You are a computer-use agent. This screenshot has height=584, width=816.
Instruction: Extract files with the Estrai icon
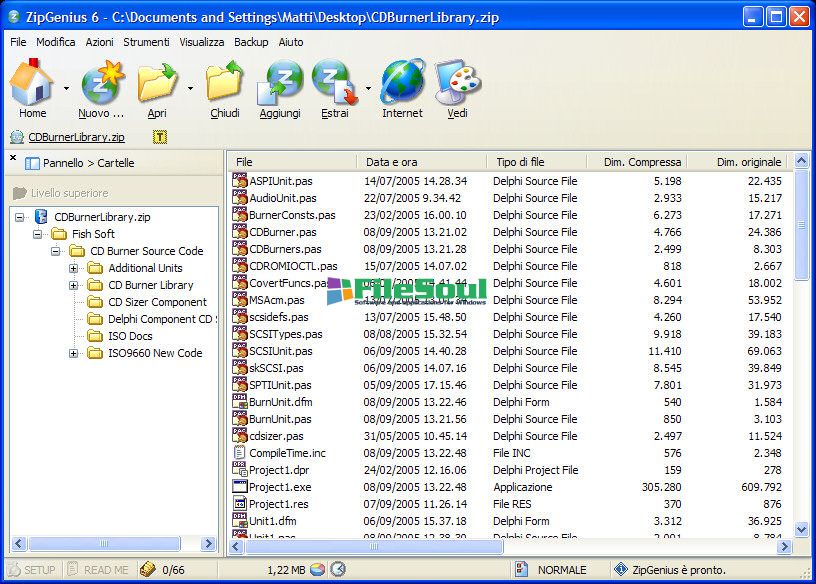point(335,82)
